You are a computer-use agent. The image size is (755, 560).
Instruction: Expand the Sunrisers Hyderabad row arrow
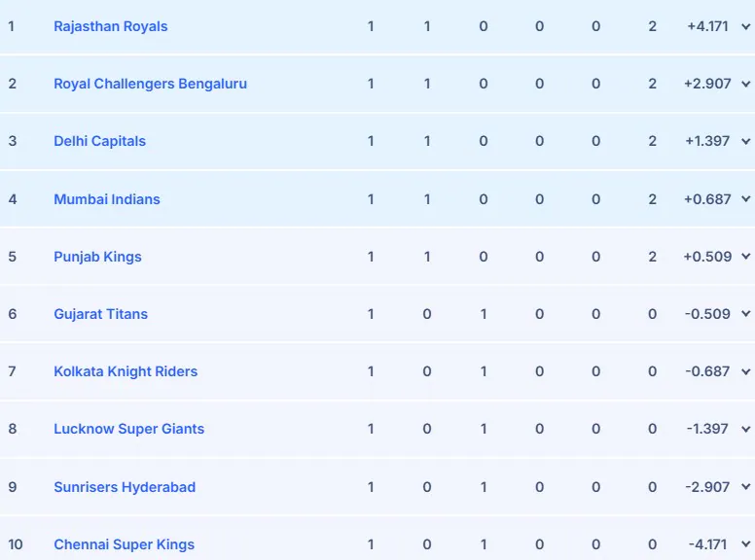(x=746, y=487)
